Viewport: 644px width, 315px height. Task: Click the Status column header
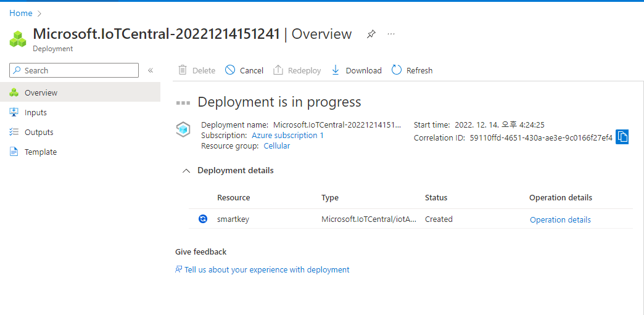point(436,197)
